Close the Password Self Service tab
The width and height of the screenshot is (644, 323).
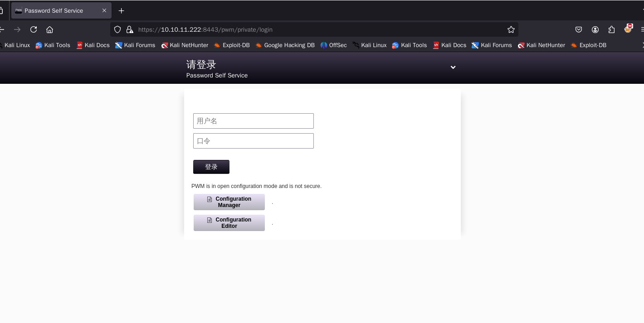104,10
